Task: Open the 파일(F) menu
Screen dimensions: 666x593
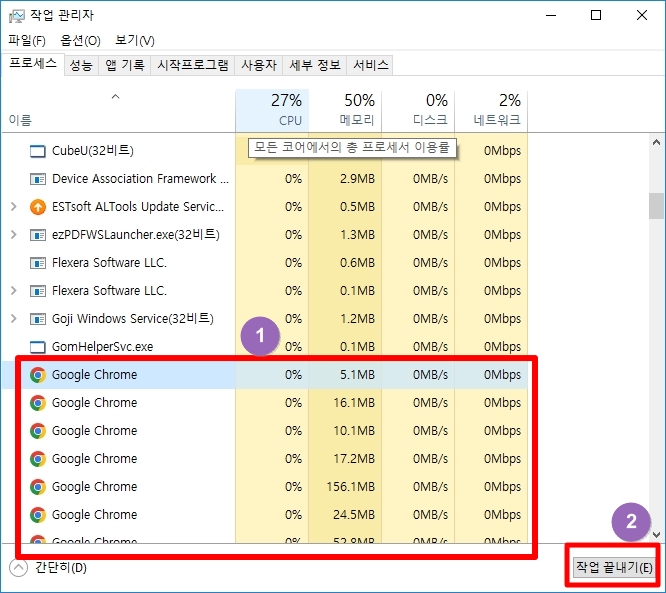Action: point(27,41)
